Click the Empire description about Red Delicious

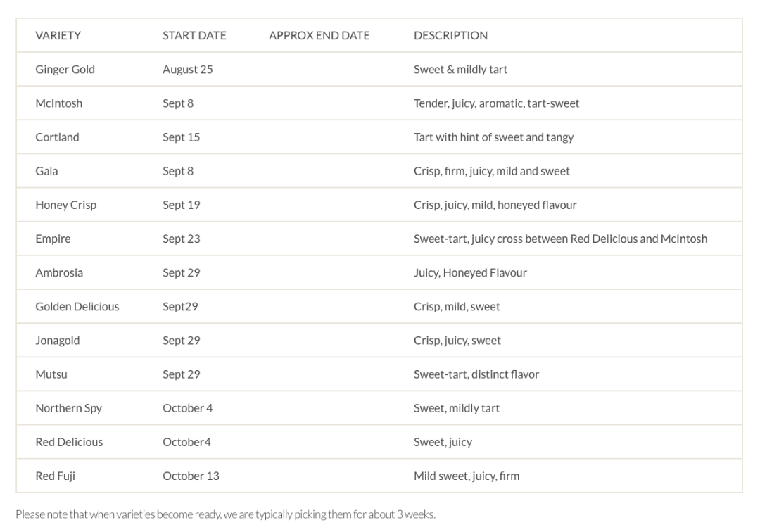[x=560, y=239]
